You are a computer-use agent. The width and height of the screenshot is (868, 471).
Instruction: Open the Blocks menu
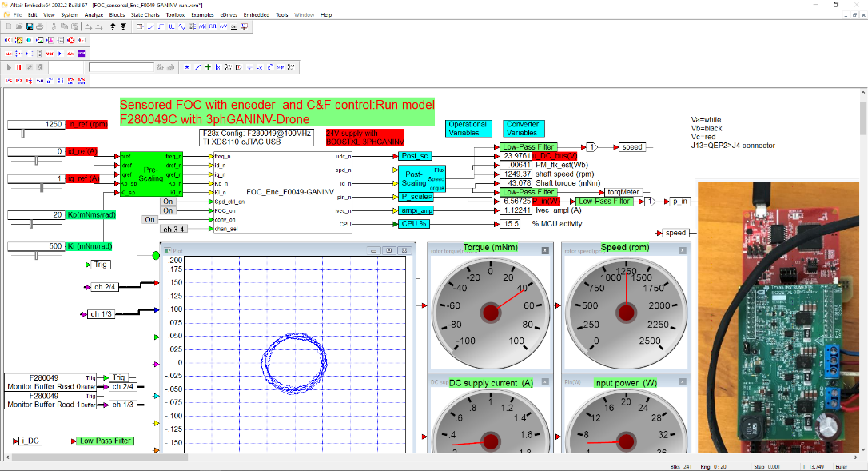(117, 15)
